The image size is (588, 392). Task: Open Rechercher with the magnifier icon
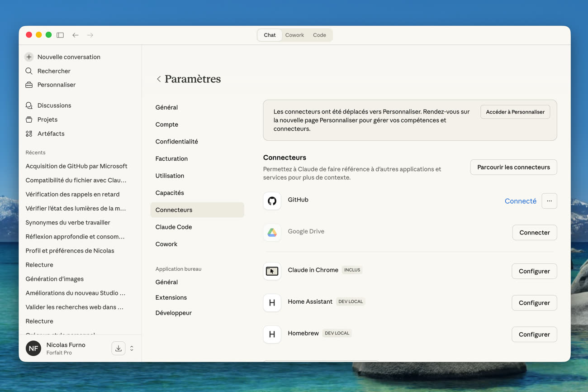pos(29,71)
